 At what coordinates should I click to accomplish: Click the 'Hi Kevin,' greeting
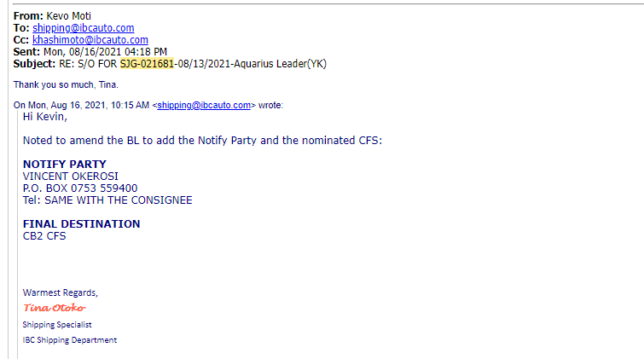(44, 117)
